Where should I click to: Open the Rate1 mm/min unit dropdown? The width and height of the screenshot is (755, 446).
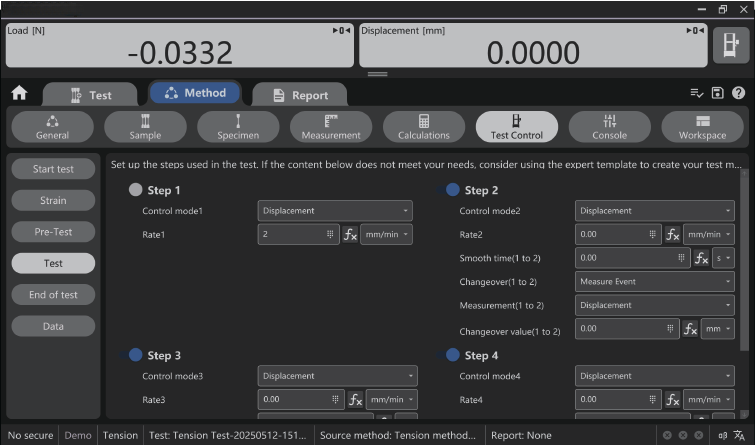[x=386, y=235]
